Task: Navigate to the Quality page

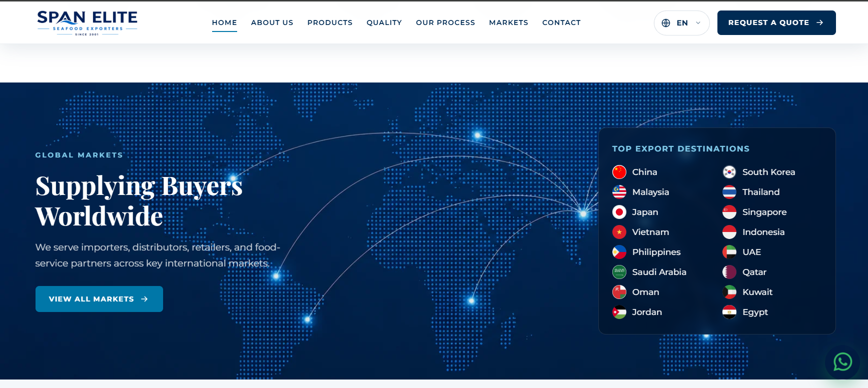Action: click(384, 22)
